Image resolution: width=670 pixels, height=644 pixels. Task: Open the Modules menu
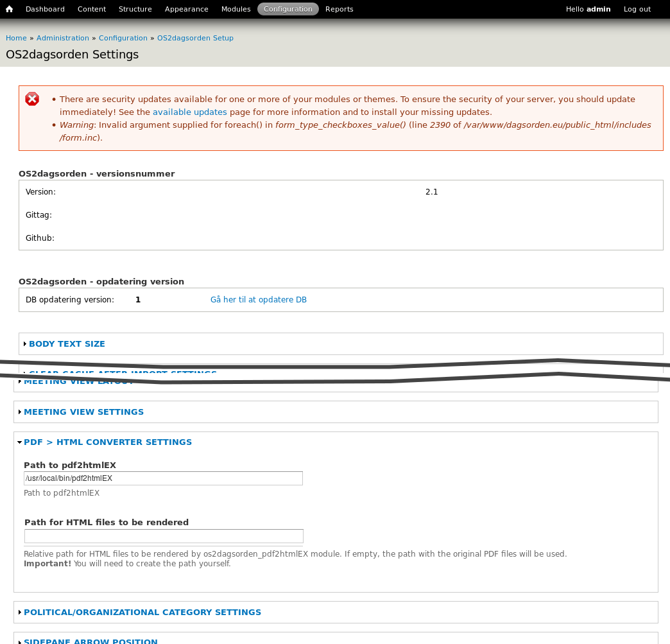[x=236, y=9]
